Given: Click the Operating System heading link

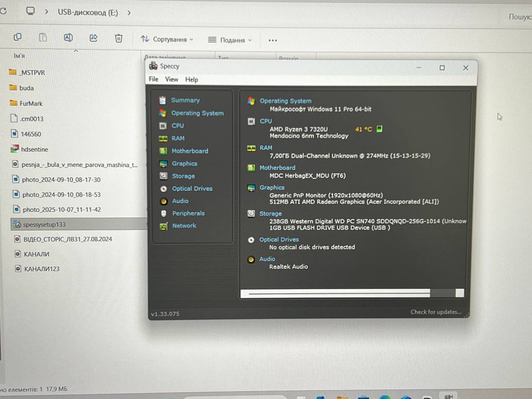Looking at the screenshot, I should pyautogui.click(x=285, y=101).
